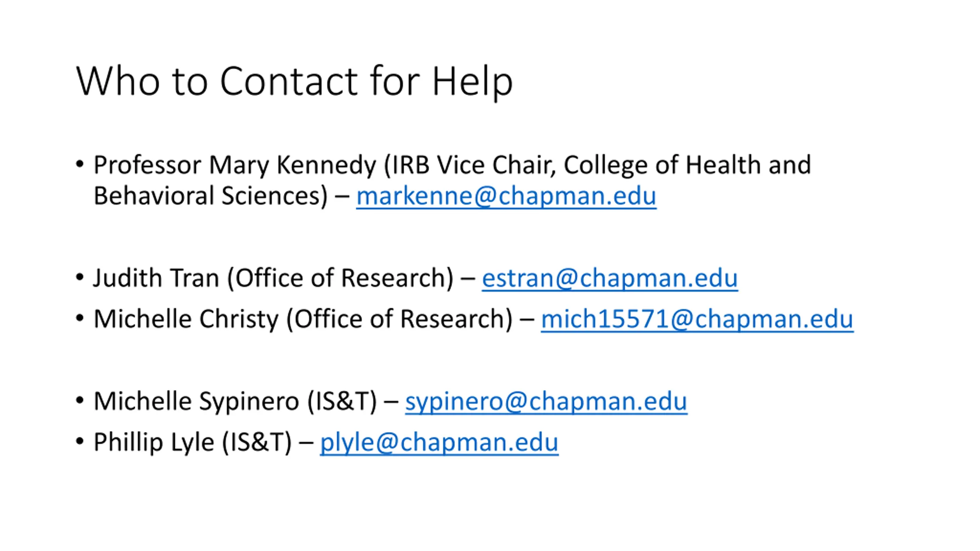Click the name Professor Mary Kennedy
The width and height of the screenshot is (980, 551).
(235, 165)
